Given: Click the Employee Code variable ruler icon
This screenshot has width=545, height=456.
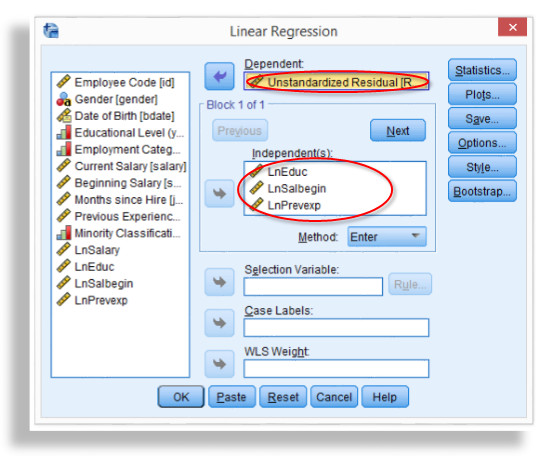Looking at the screenshot, I should tap(64, 82).
